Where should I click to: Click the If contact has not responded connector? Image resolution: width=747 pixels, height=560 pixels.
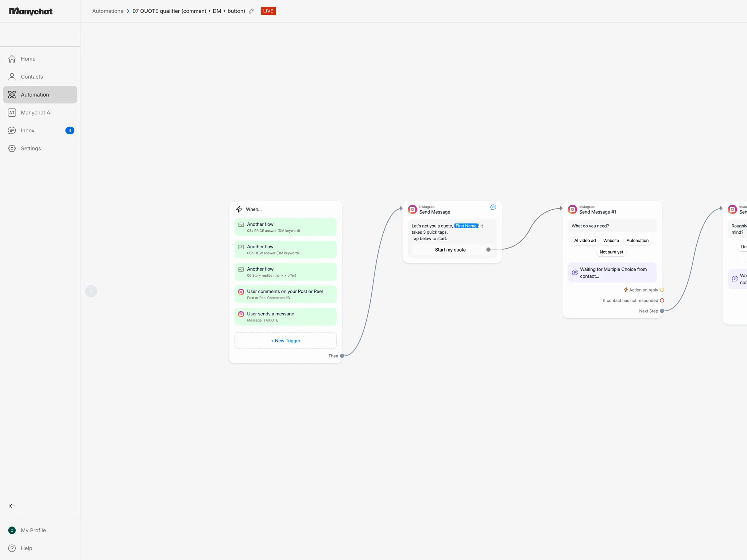click(662, 300)
